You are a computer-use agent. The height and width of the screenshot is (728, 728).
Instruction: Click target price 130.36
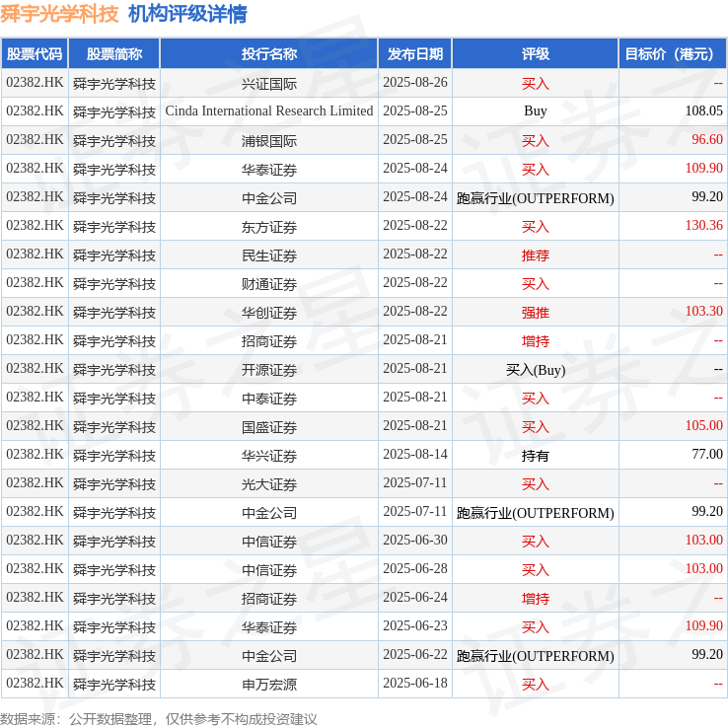pyautogui.click(x=704, y=225)
